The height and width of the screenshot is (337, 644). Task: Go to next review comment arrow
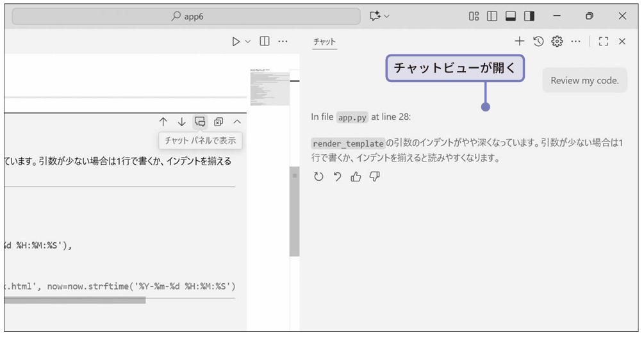(181, 122)
